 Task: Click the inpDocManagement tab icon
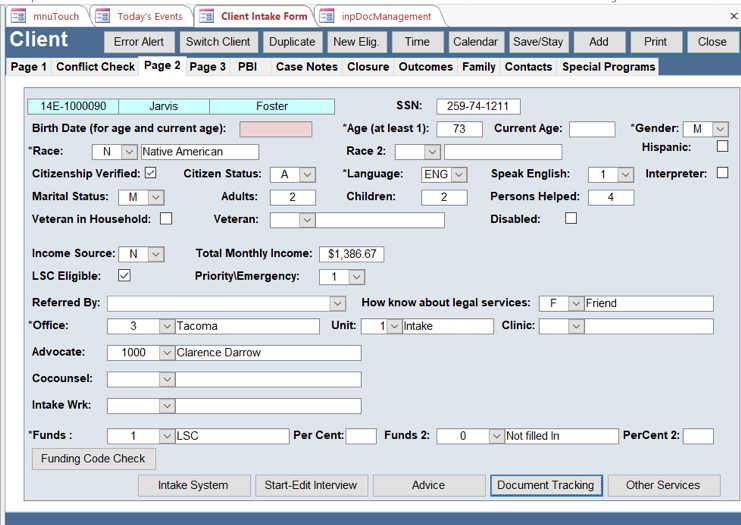(327, 16)
